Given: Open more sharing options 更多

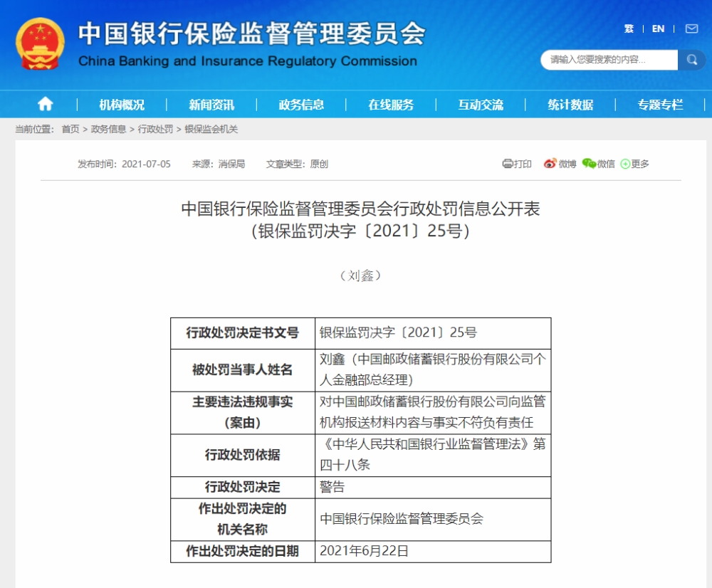Looking at the screenshot, I should (635, 164).
